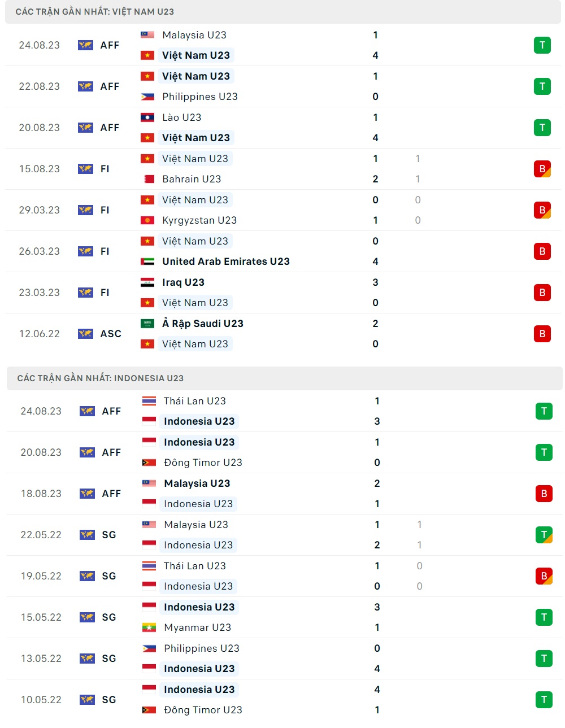Click the ASC tournament globe icon
The height and width of the screenshot is (728, 565).
(85, 334)
